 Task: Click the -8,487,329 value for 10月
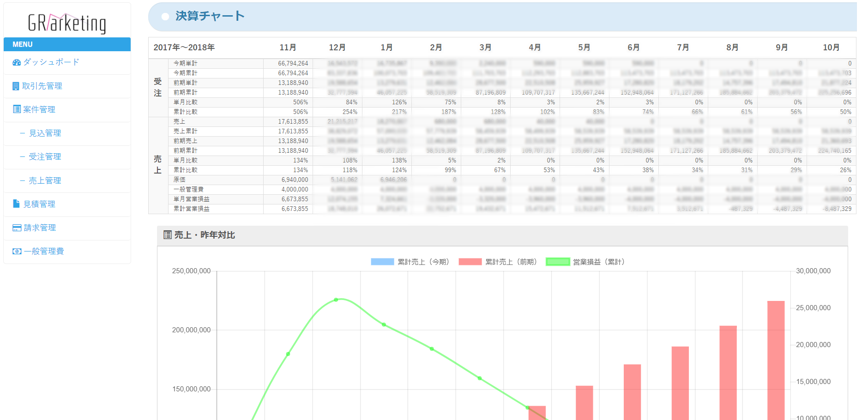point(837,209)
